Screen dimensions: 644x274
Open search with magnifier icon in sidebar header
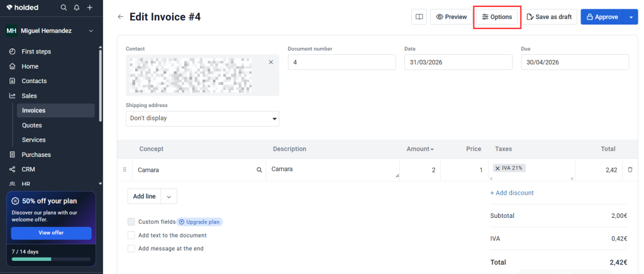64,8
